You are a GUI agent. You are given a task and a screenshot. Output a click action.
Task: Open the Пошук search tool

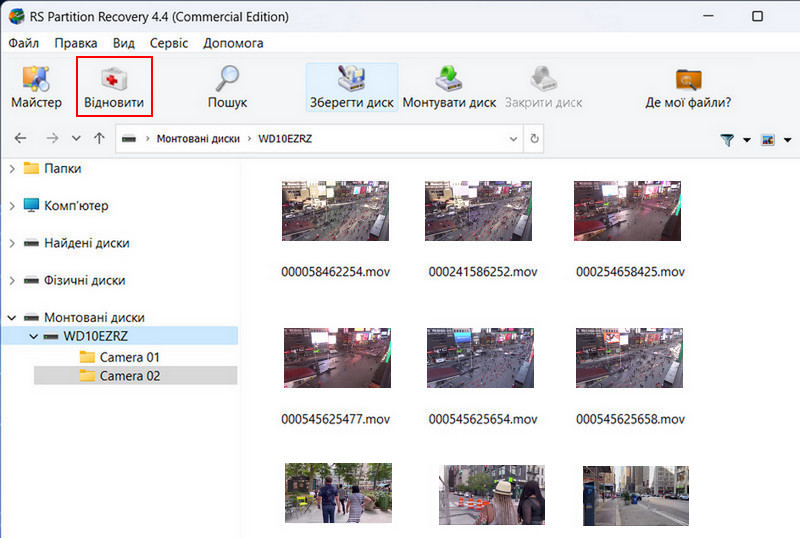pyautogui.click(x=227, y=87)
